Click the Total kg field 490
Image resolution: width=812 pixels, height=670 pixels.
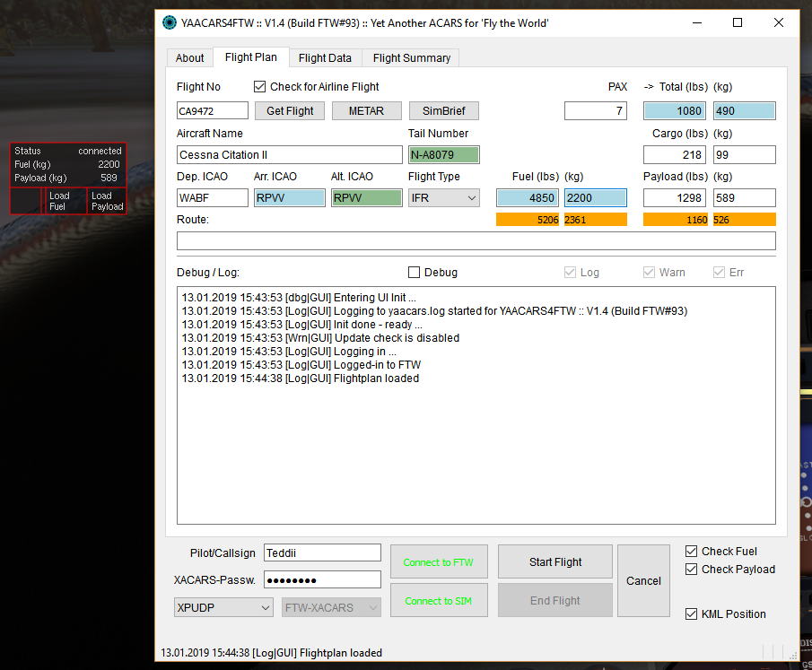click(x=744, y=111)
